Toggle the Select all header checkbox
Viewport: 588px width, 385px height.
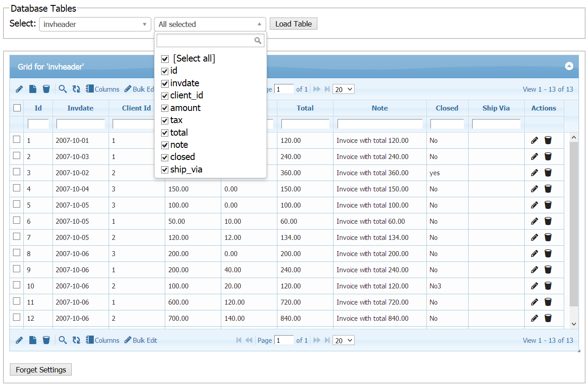pos(17,108)
